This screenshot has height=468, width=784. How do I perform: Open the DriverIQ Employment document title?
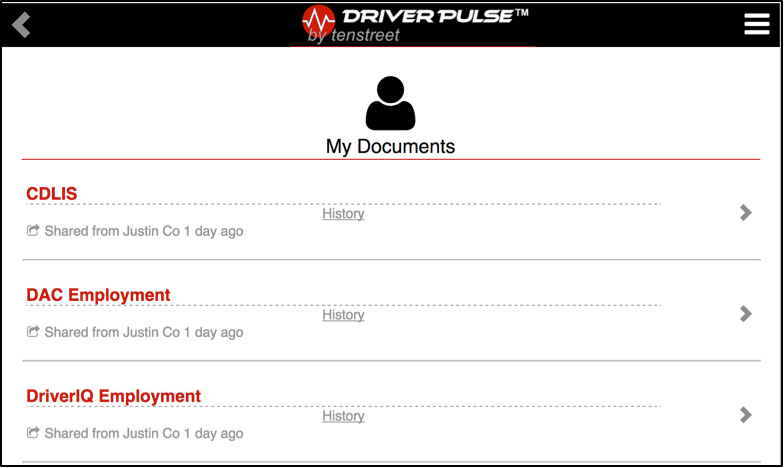click(114, 396)
